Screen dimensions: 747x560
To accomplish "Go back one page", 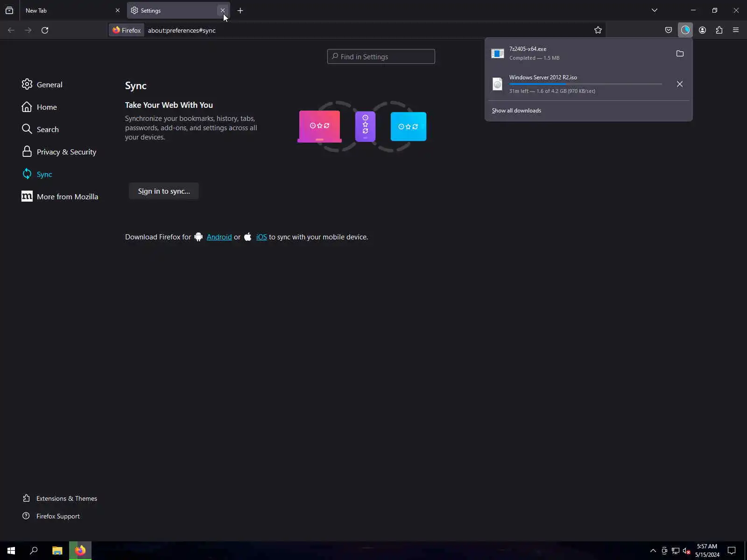I will (11, 30).
